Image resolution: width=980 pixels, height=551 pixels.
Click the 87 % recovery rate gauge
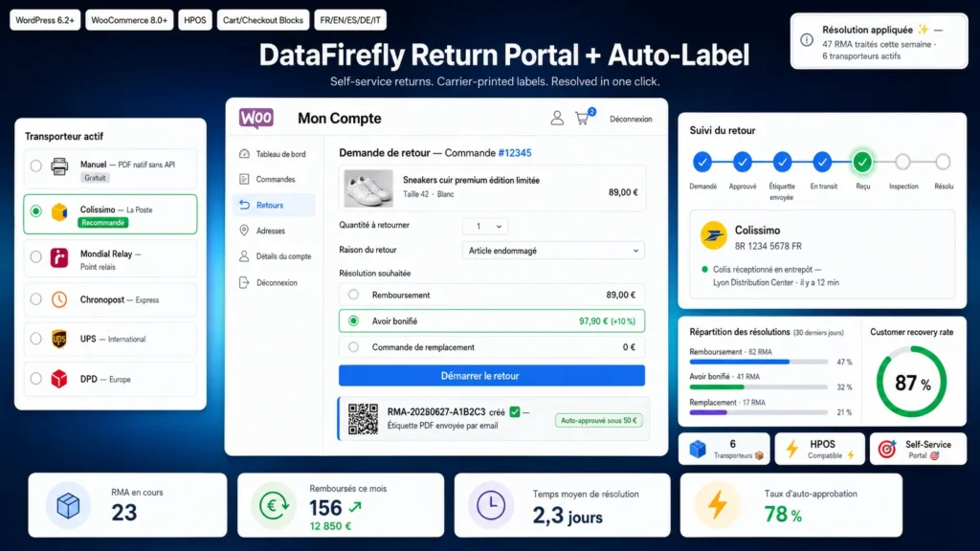point(912,382)
